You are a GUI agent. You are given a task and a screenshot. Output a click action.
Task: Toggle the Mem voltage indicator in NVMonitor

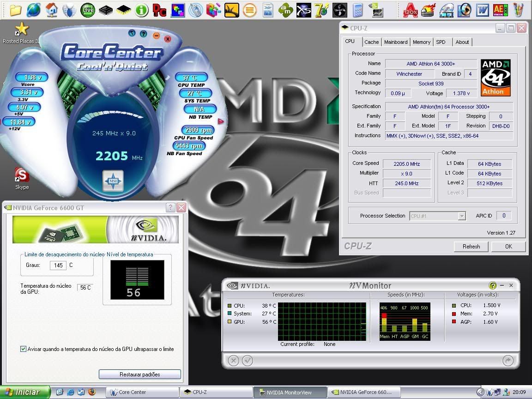coord(454,314)
